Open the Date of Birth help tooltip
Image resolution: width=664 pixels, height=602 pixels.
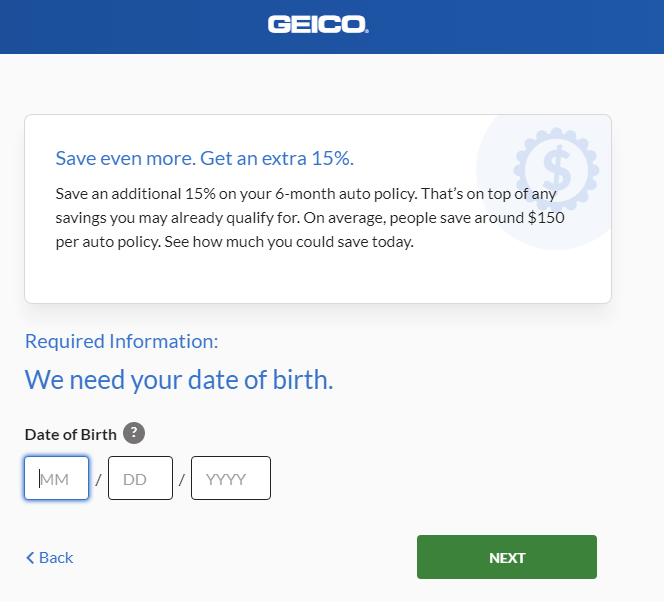pos(134,433)
